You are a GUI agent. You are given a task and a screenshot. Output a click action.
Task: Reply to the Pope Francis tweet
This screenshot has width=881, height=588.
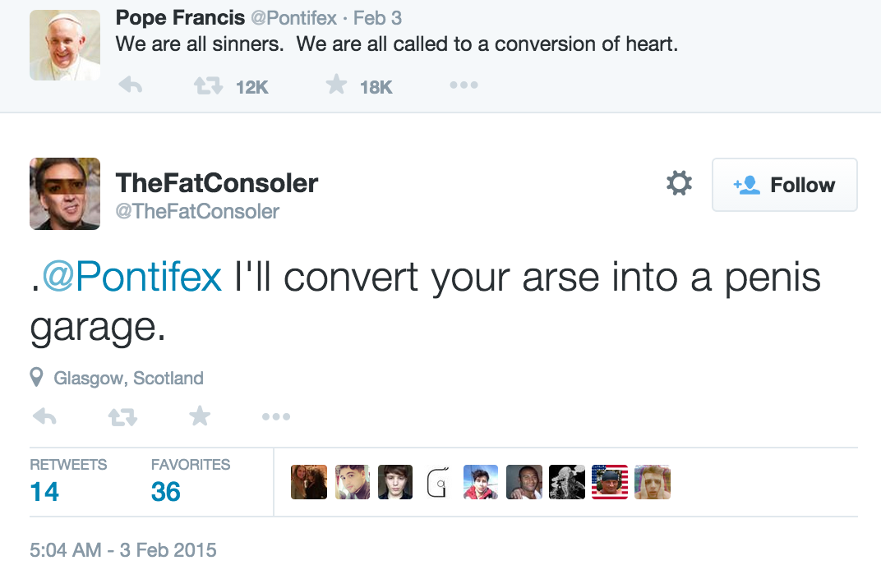pyautogui.click(x=130, y=85)
